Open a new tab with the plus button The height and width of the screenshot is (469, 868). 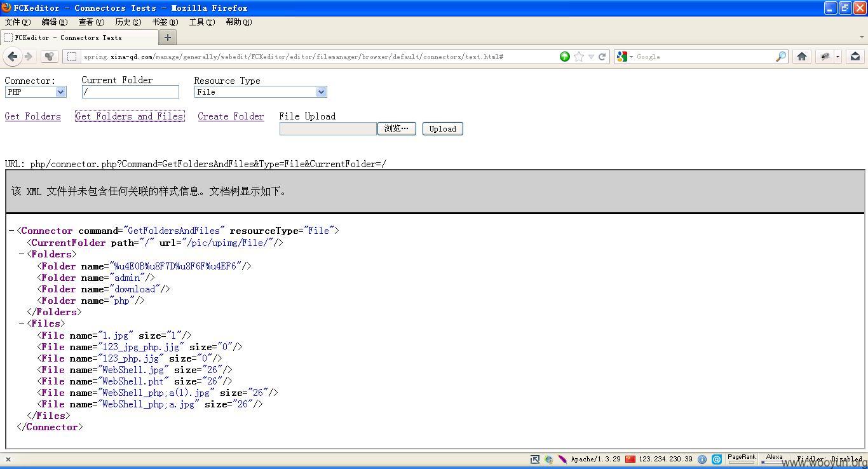tap(168, 37)
